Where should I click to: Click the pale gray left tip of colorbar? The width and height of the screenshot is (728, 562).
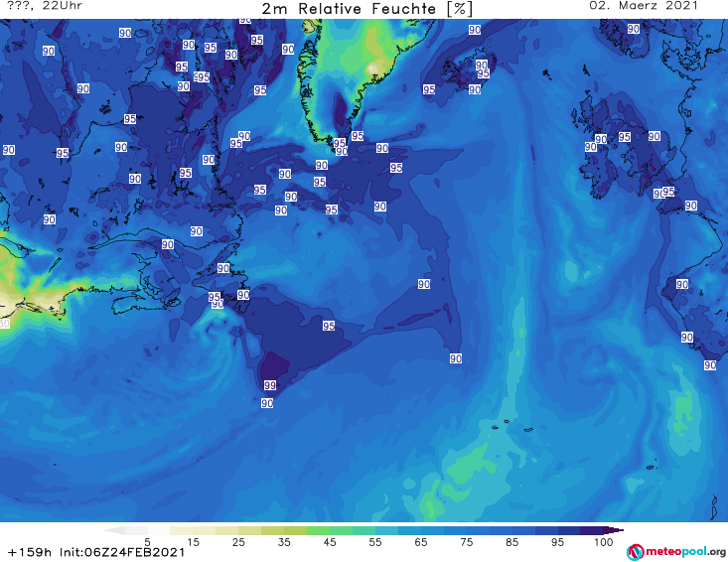(114, 530)
